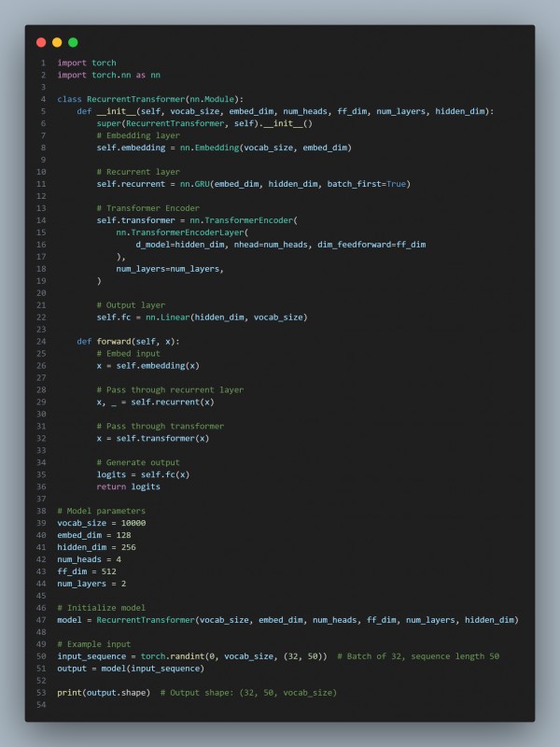Click the '# Generate output' comment

[138, 462]
